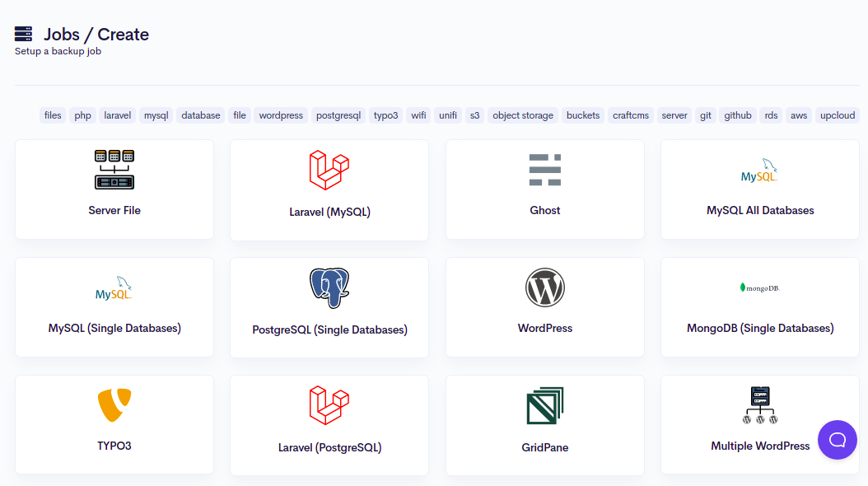Click the Server File rack icon
The width and height of the screenshot is (868, 486).
pyautogui.click(x=114, y=170)
